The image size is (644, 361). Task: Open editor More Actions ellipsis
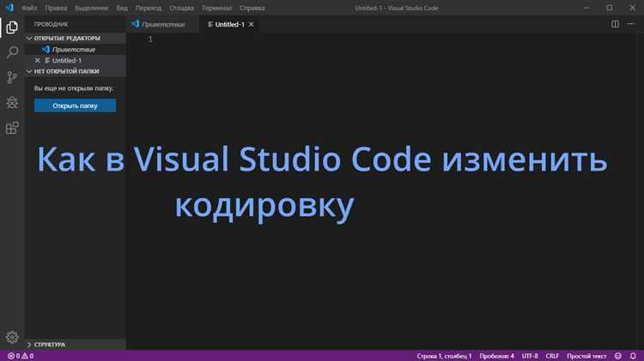click(x=631, y=24)
